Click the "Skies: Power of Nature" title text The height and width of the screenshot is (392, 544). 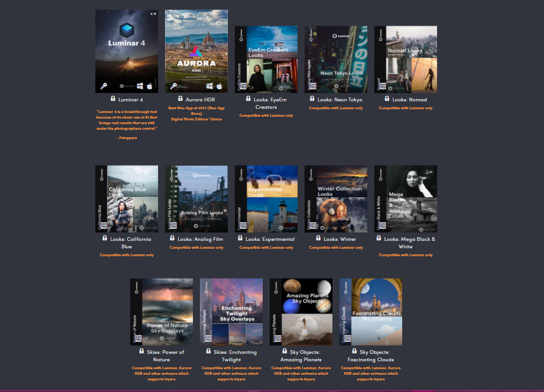[165, 356]
